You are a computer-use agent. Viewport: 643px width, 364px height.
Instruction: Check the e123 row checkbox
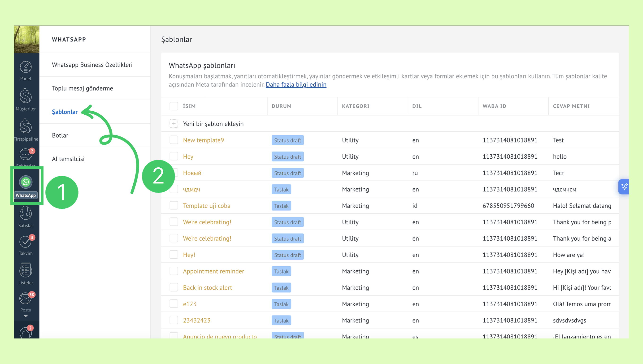click(174, 304)
